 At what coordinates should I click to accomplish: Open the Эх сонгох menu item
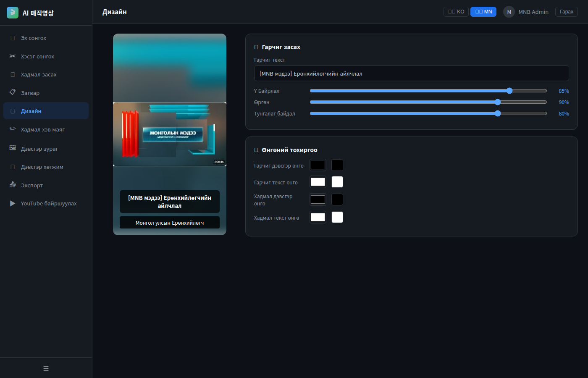click(x=46, y=38)
